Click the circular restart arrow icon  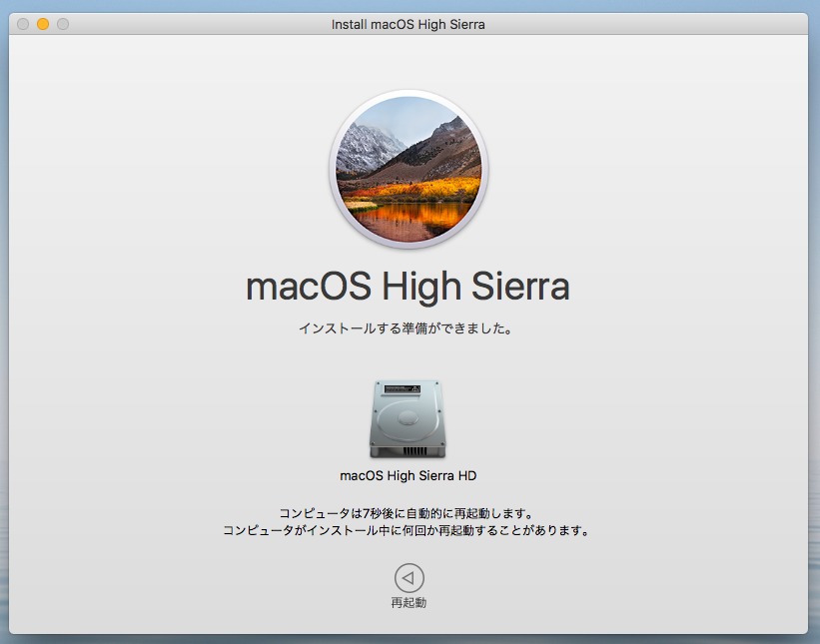click(x=409, y=578)
